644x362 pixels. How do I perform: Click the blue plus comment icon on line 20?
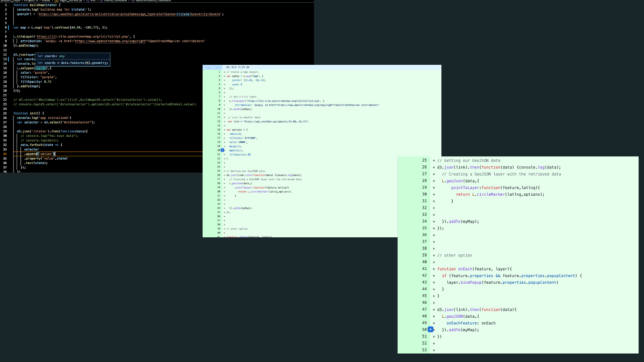(x=222, y=150)
